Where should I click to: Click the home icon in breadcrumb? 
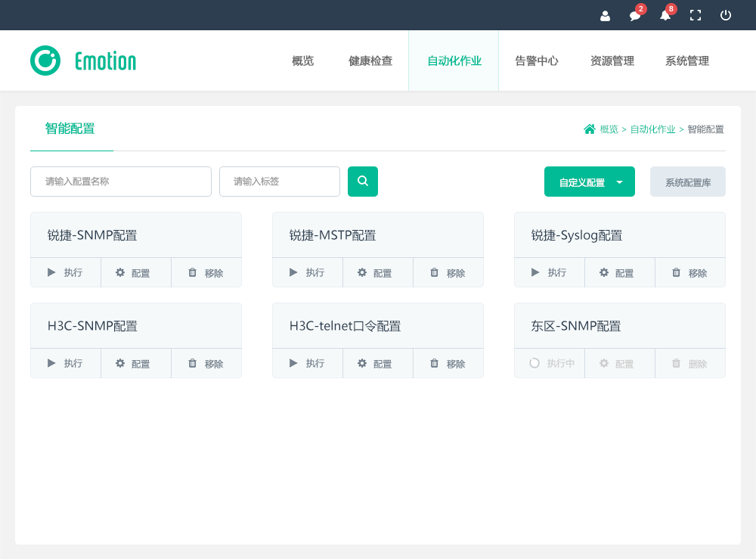pos(590,129)
